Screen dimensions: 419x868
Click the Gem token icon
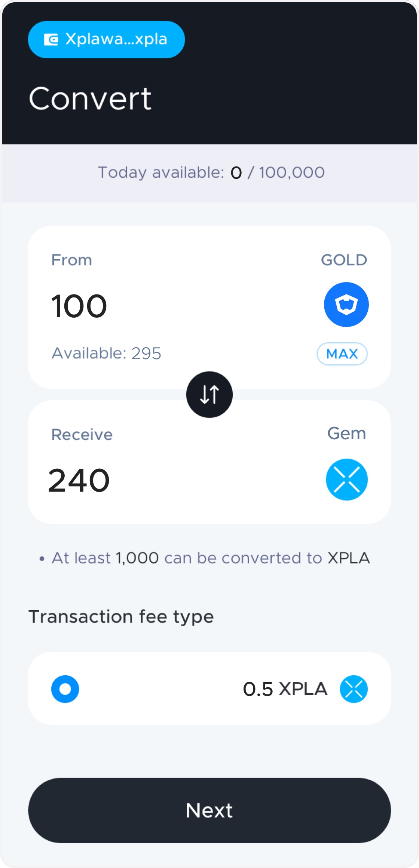coord(346,479)
